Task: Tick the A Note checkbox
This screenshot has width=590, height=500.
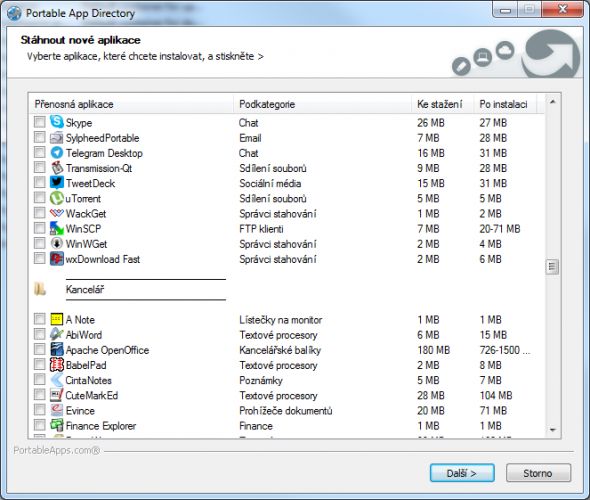Action: point(40,319)
